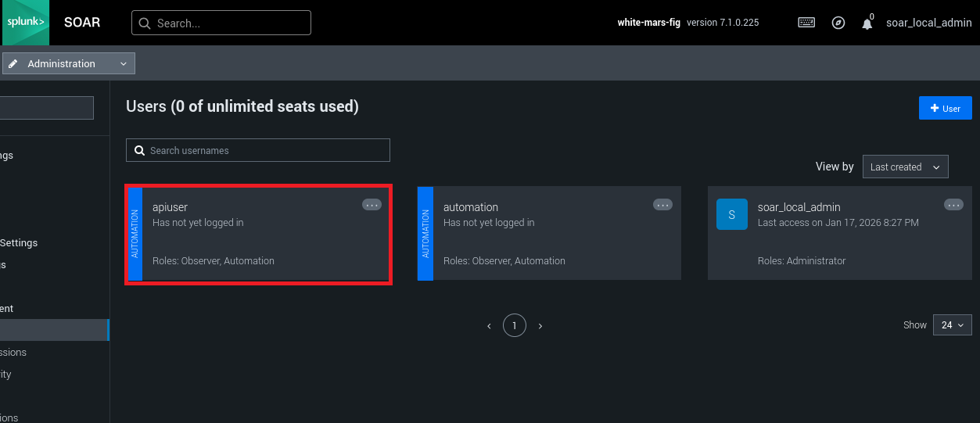
Task: Open the automation card ellipsis menu
Action: click(662, 205)
